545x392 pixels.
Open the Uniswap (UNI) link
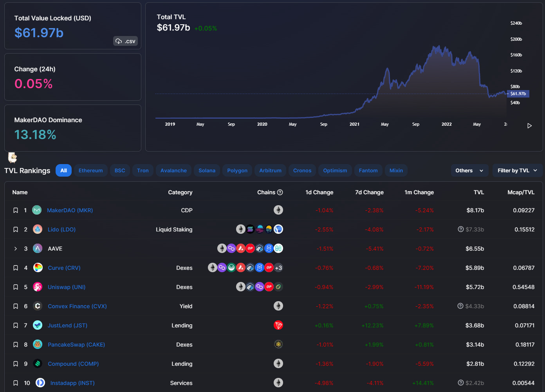(x=67, y=287)
